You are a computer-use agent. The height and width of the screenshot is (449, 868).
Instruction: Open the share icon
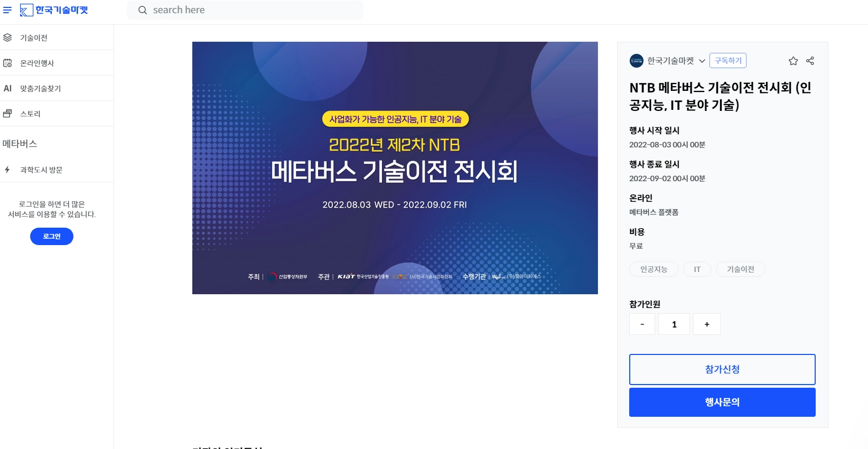point(810,61)
